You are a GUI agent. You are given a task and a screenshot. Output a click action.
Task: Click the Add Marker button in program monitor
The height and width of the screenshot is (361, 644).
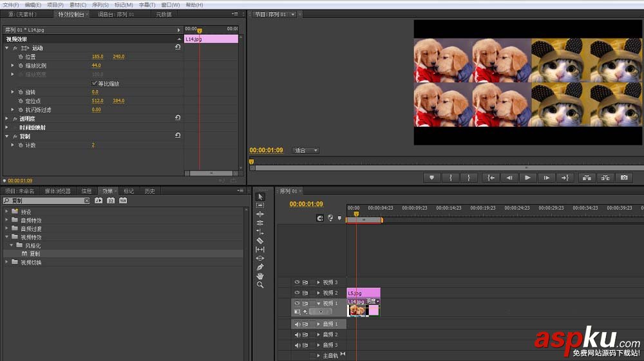click(431, 178)
